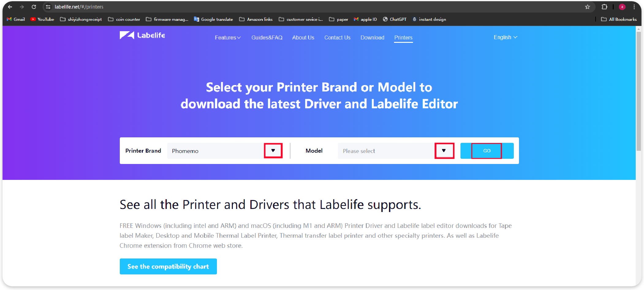View site information icon in address bar
Screen dimensions: 644x290
click(x=48, y=7)
